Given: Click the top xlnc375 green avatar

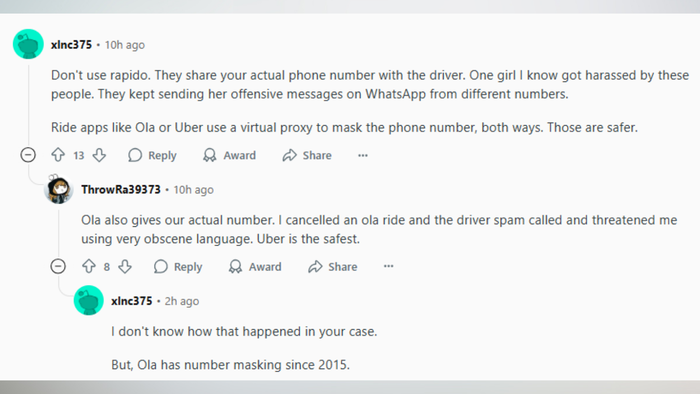Looking at the screenshot, I should click(28, 44).
